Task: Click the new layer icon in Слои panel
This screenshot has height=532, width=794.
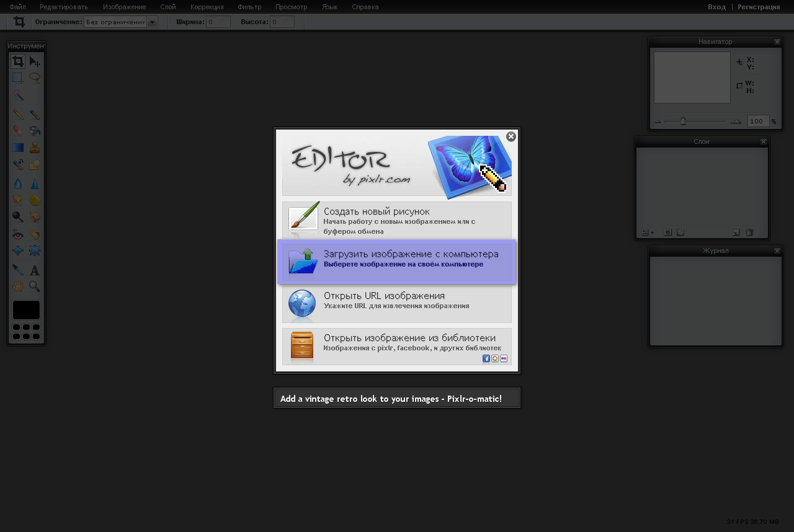Action: [x=736, y=233]
